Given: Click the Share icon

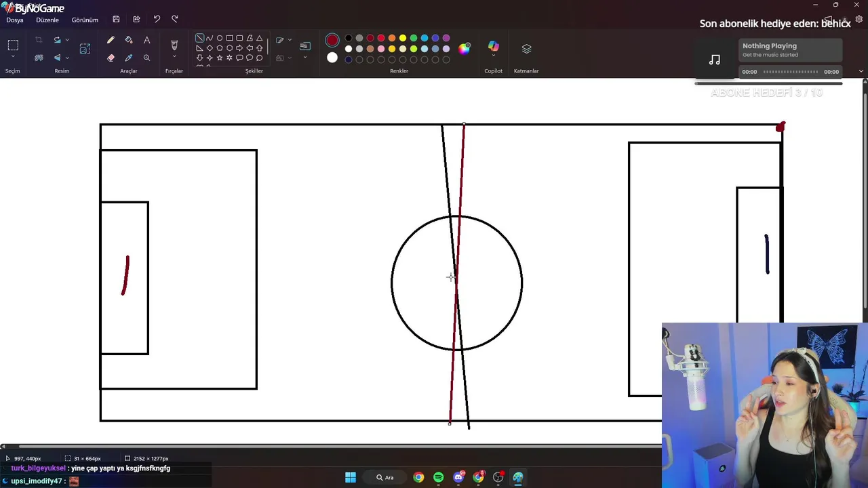Looking at the screenshot, I should pyautogui.click(x=136, y=20).
